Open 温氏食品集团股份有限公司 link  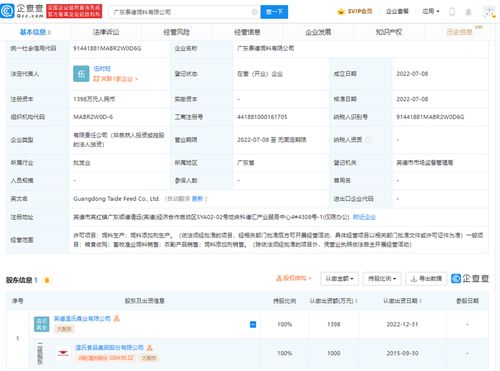tap(109, 348)
